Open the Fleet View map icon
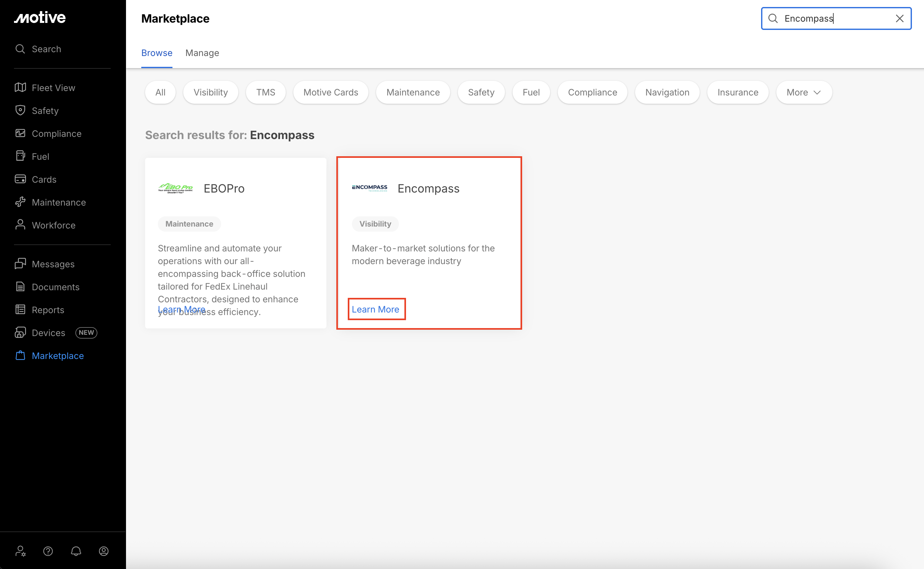Image resolution: width=924 pixels, height=569 pixels. click(20, 87)
